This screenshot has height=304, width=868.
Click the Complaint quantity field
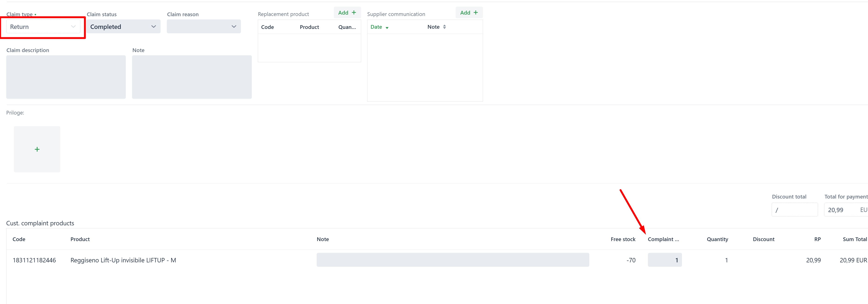(664, 260)
